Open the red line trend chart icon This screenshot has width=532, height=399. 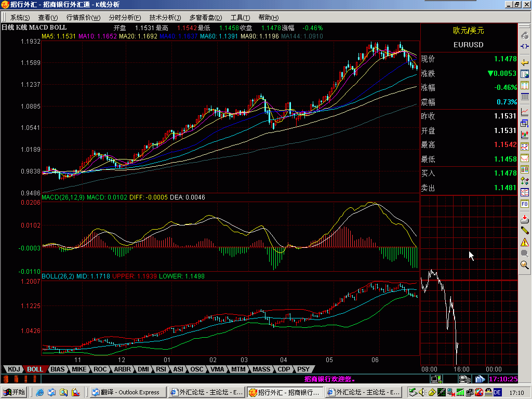click(525, 112)
